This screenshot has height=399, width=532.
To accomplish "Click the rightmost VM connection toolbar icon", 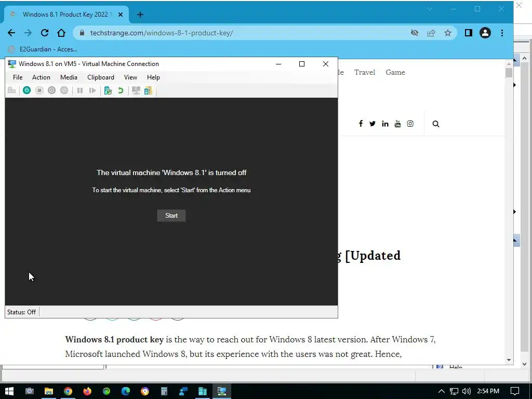I will (148, 90).
